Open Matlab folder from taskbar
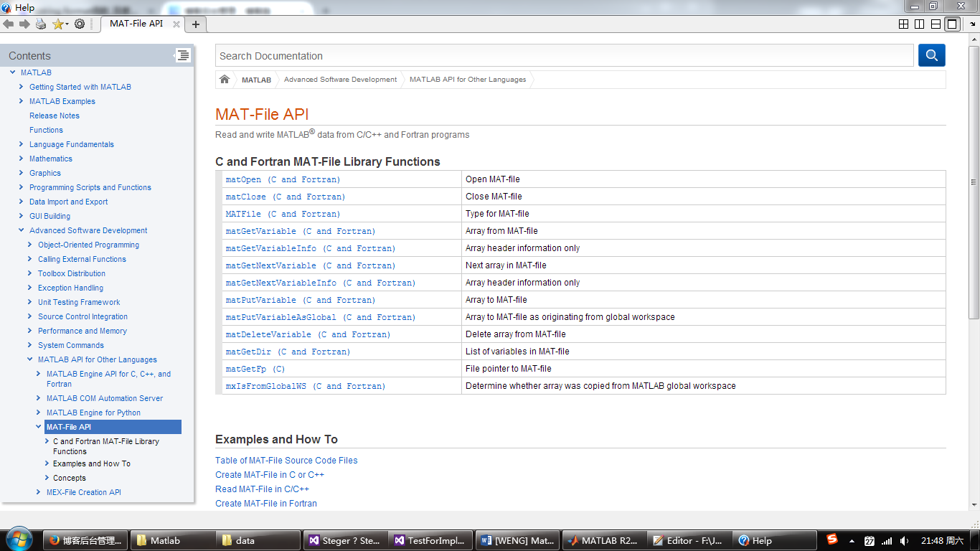Viewport: 980px width, 551px height. pyautogui.click(x=172, y=540)
